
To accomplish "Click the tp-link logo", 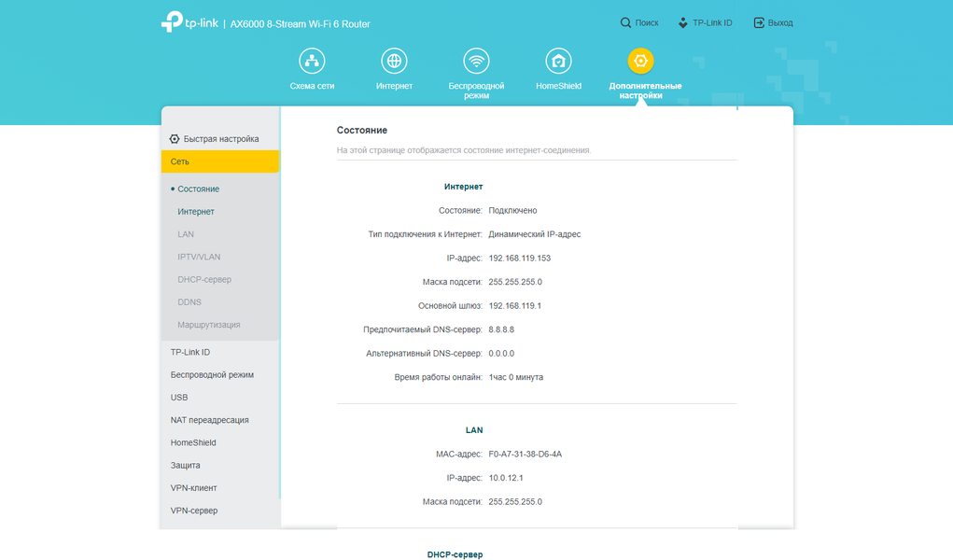I will (x=189, y=21).
